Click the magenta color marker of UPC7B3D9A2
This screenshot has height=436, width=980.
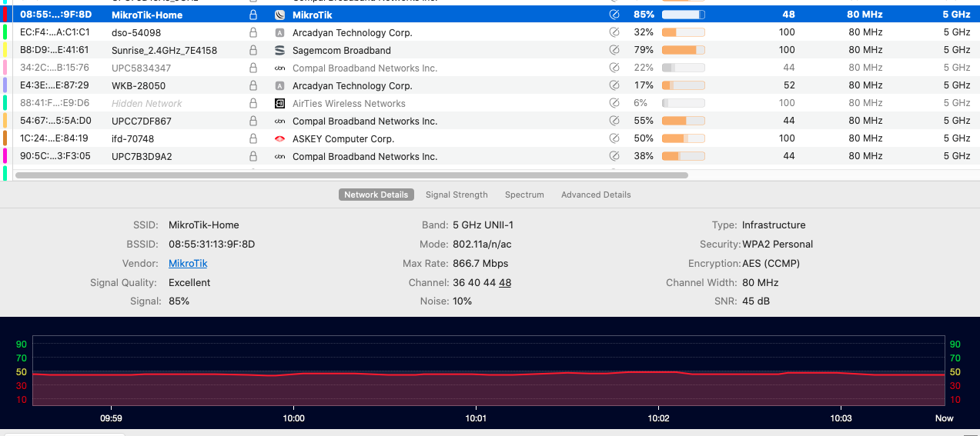coord(5,156)
